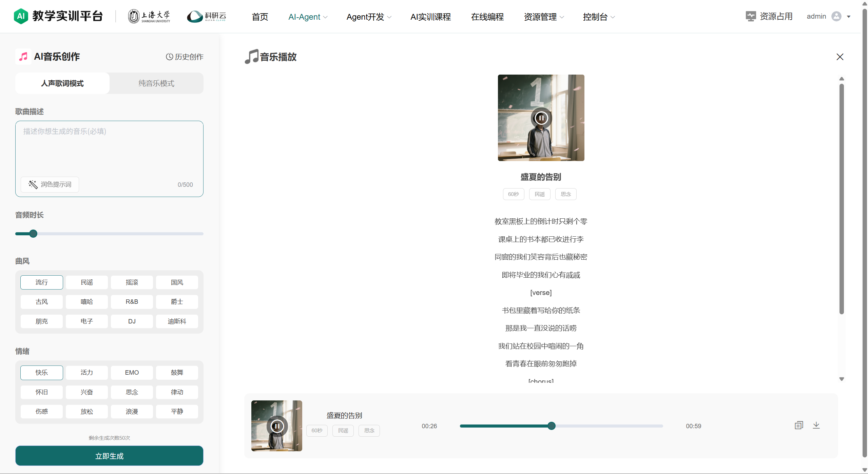
Task: Choose the 国风 genre
Action: [x=177, y=282]
